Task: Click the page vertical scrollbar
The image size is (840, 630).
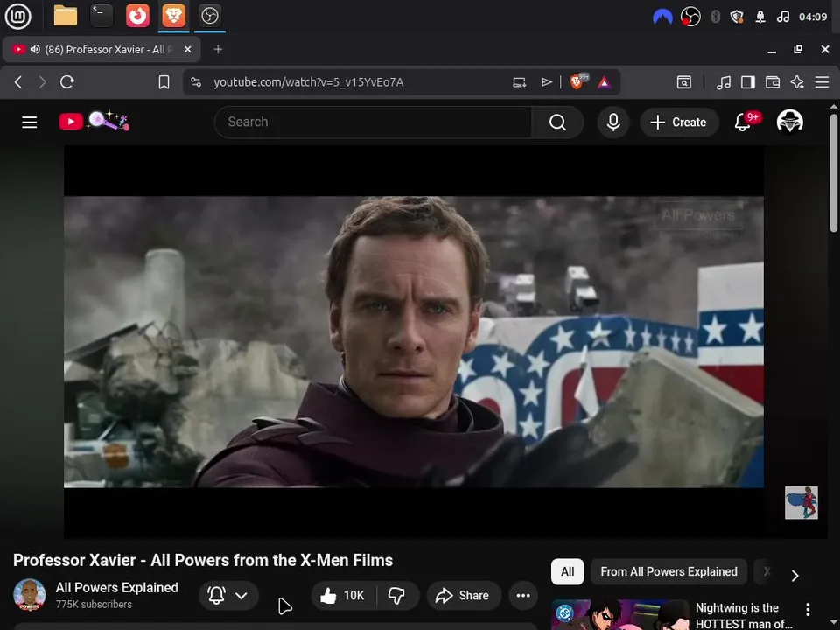Action: (834, 171)
